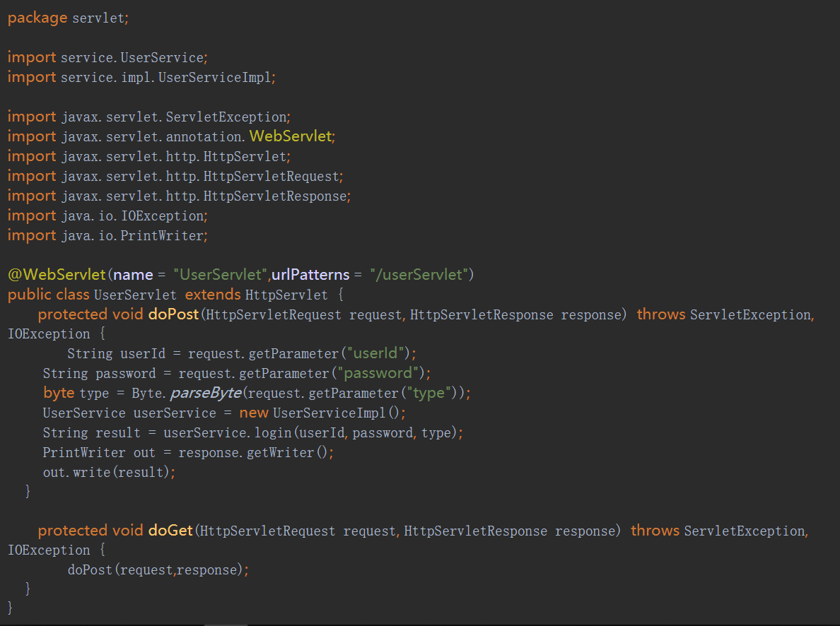Screen dimensions: 840x626
Task: Click the "/userServlet" urlPatterns string
Action: coord(418,274)
